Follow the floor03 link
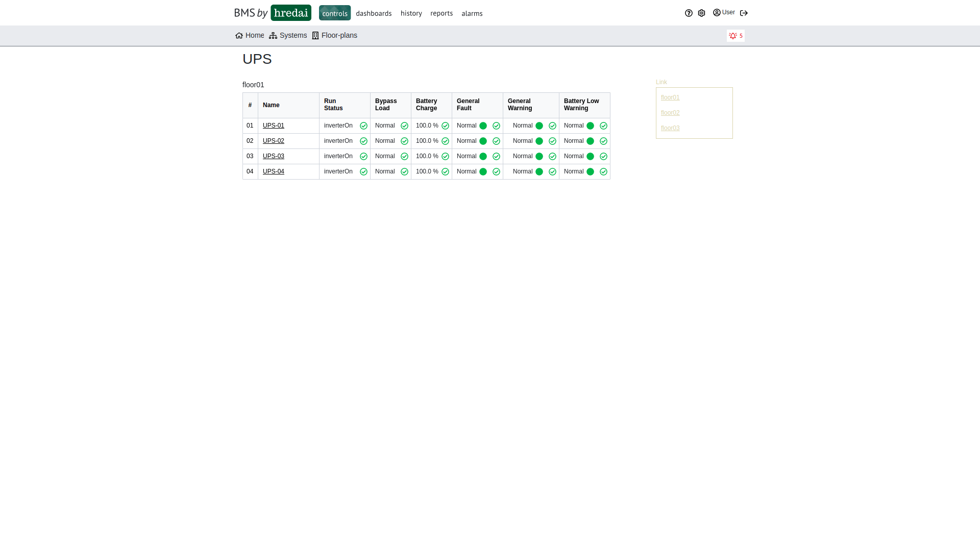 (670, 128)
